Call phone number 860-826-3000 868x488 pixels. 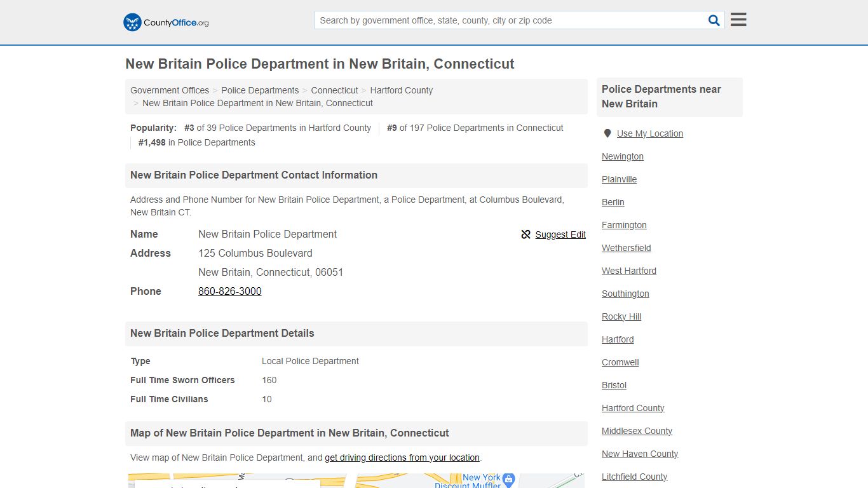pos(230,291)
